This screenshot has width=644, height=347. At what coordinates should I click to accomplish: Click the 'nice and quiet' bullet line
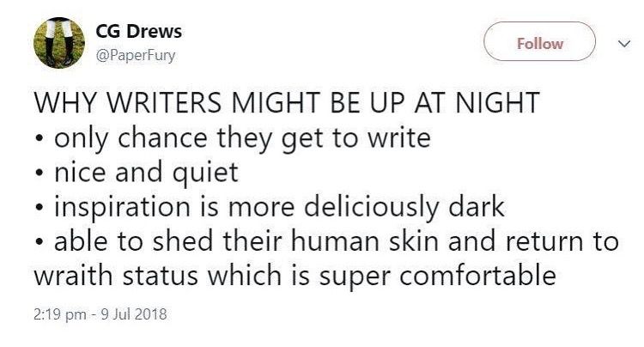(136, 172)
